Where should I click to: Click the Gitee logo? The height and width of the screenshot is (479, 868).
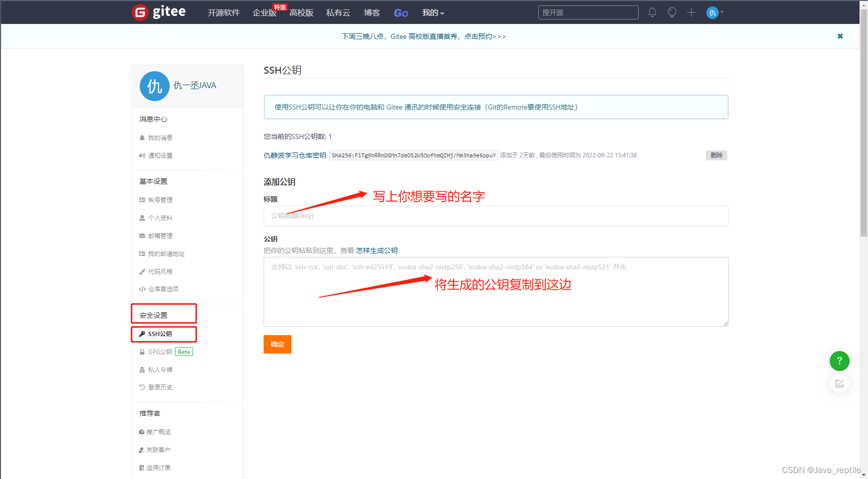tap(159, 12)
